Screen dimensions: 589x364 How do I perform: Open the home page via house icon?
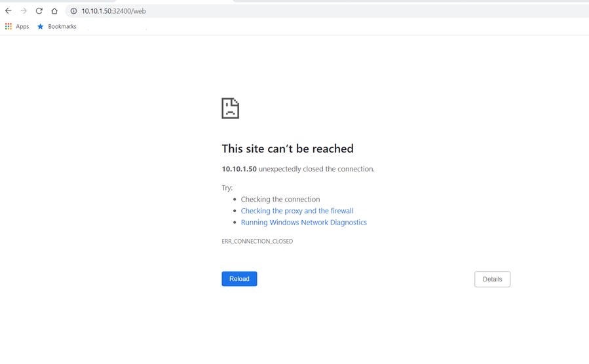click(x=54, y=11)
